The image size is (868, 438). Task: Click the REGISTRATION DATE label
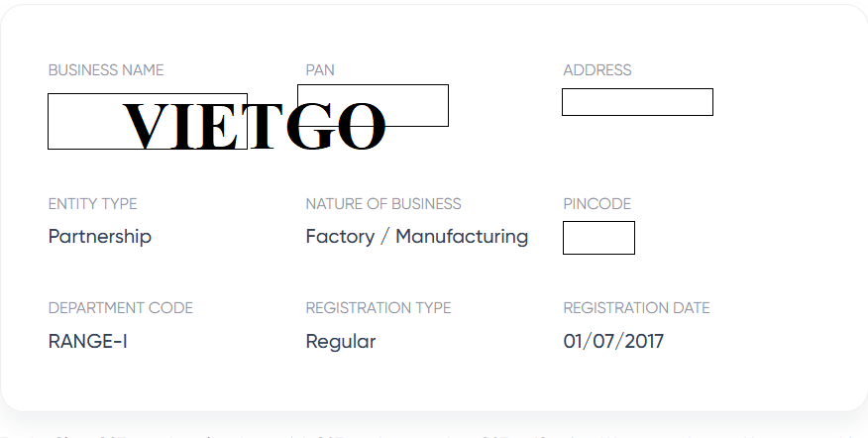(x=636, y=308)
